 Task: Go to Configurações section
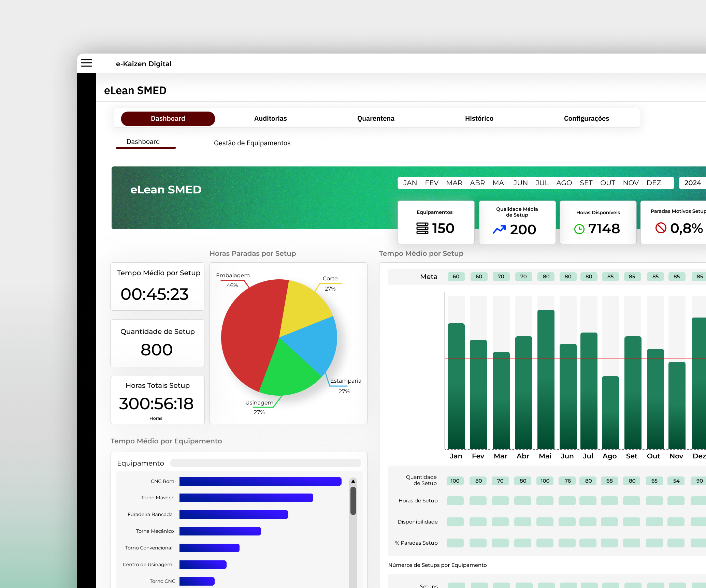[x=586, y=118]
